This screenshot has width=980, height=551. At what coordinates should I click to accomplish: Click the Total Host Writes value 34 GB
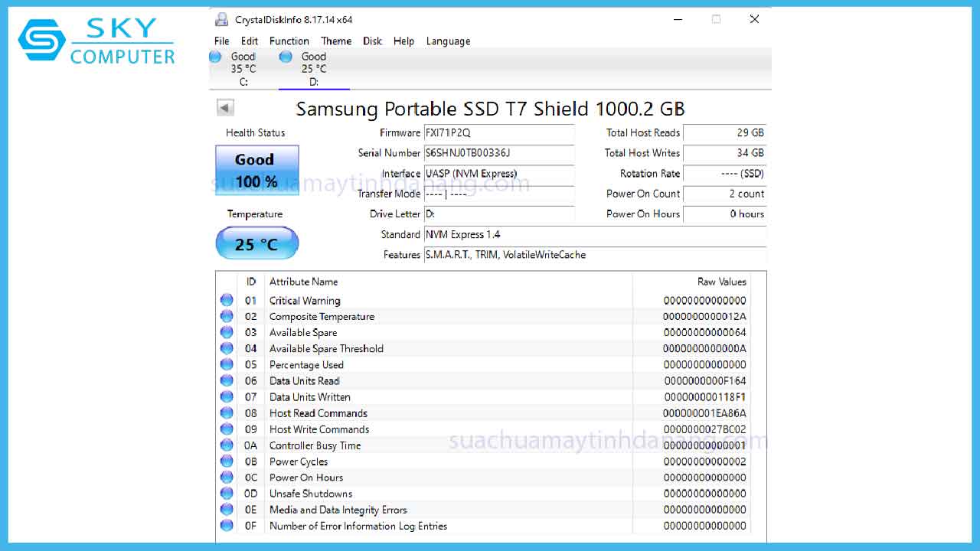[724, 153]
